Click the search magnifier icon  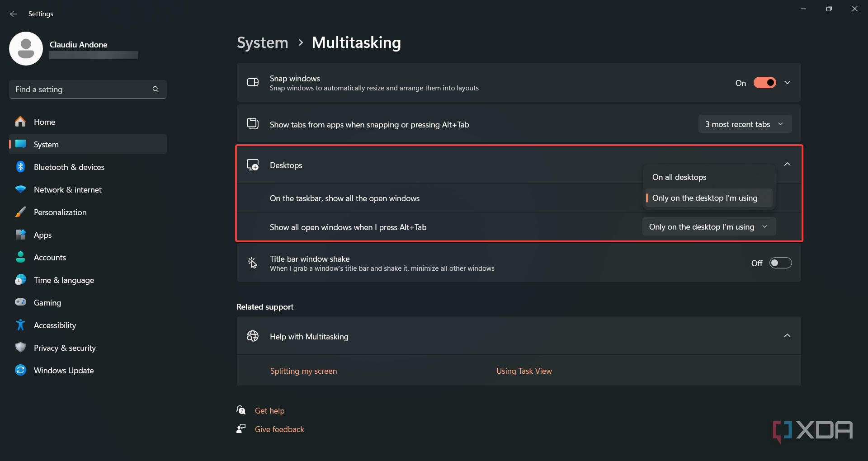tap(156, 89)
